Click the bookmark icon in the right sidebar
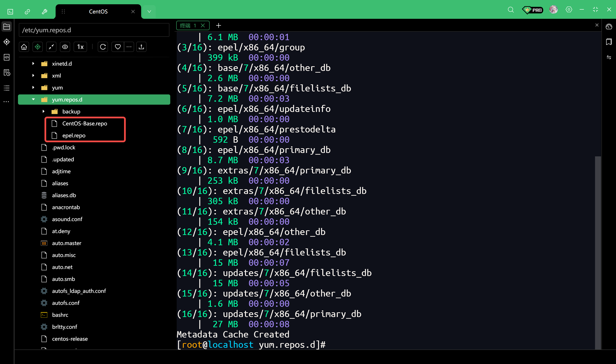This screenshot has width=616, height=364. [x=609, y=42]
